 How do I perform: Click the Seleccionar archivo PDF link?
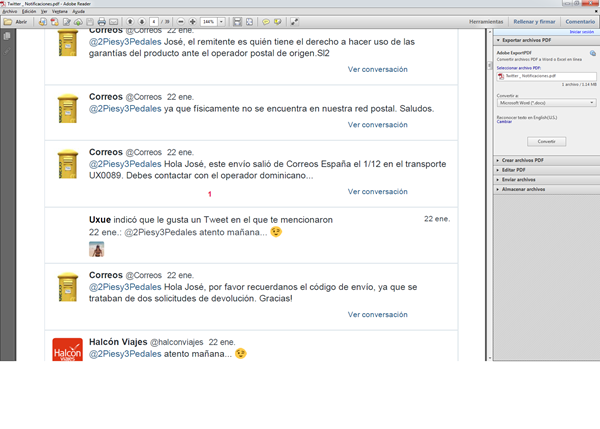518,68
